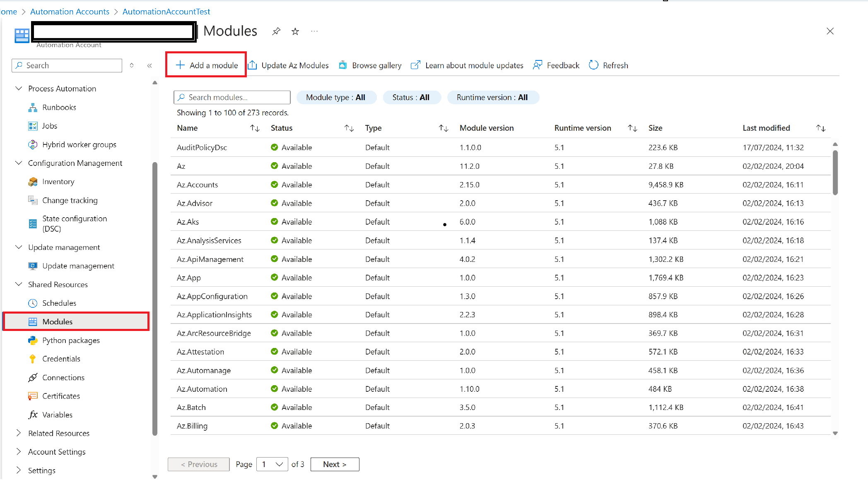Click the Search modules field

pos(231,97)
